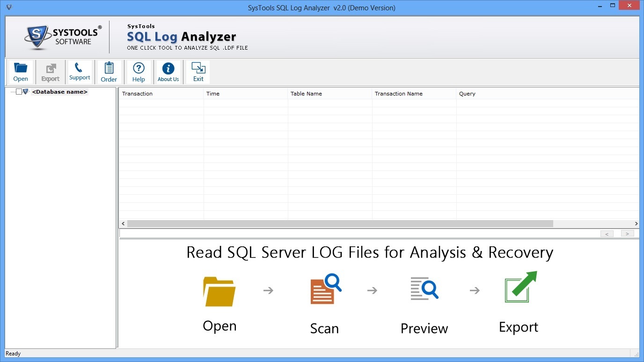Image resolution: width=644 pixels, height=362 pixels.
Task: Click the 'Preview' label in workflow
Action: point(424,328)
